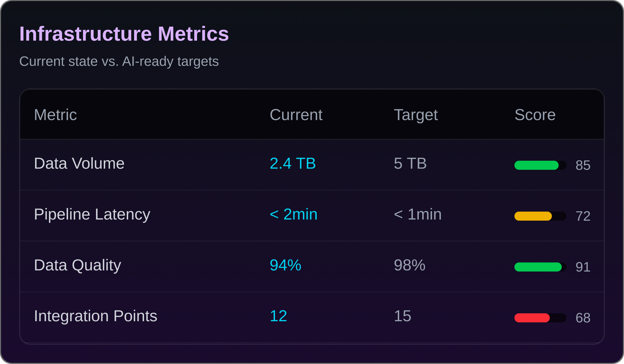This screenshot has height=364, width=624.
Task: Click the Score column header
Action: 535,115
